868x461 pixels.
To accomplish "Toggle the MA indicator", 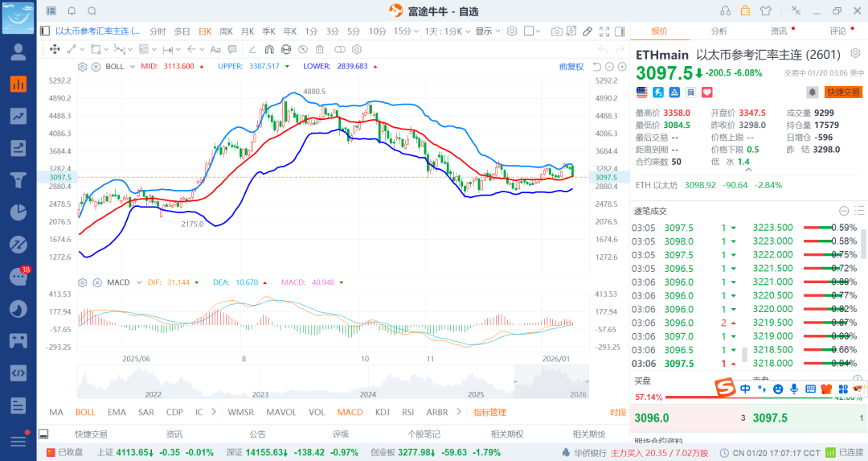I will tap(56, 412).
